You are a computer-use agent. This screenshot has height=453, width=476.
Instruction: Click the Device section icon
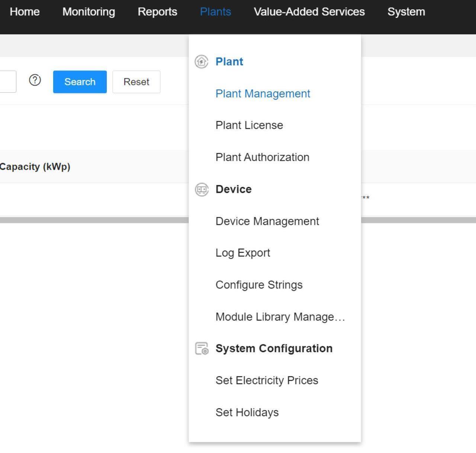pyautogui.click(x=202, y=189)
